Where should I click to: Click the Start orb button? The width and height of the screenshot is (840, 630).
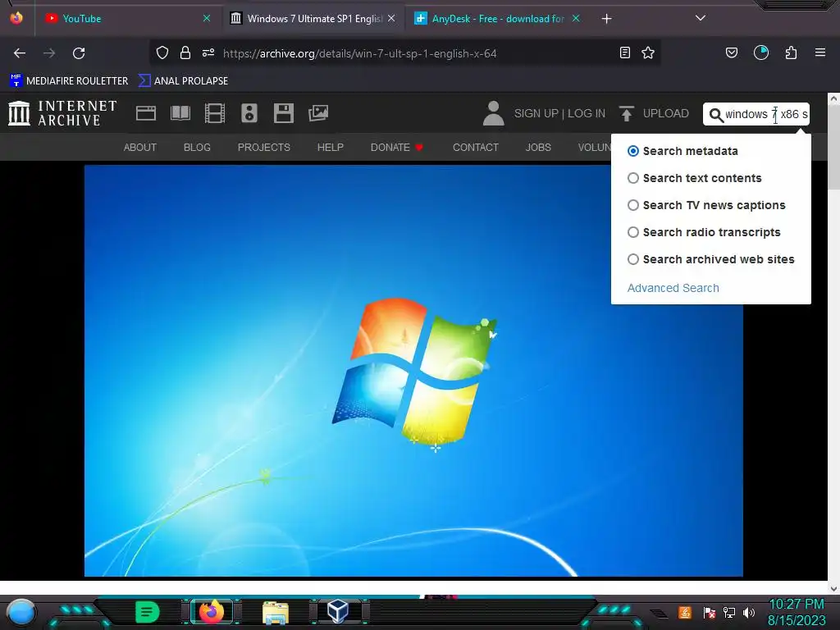(x=21, y=612)
